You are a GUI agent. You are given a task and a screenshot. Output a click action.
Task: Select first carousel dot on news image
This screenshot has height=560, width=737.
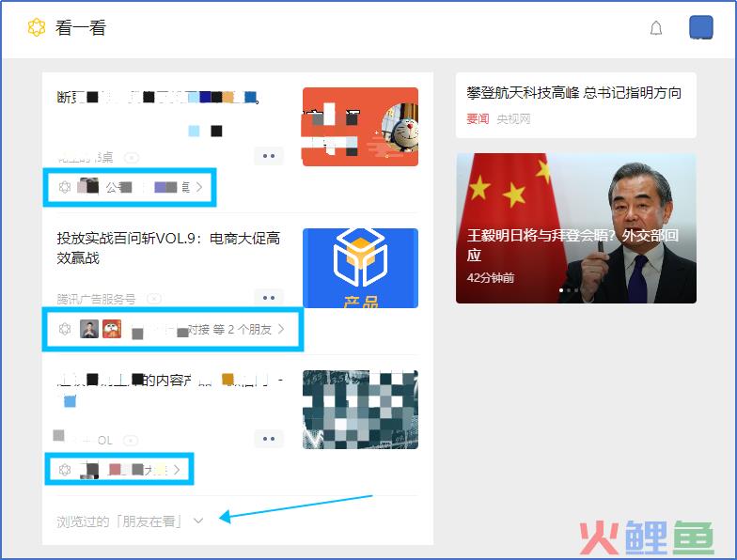pyautogui.click(x=561, y=290)
